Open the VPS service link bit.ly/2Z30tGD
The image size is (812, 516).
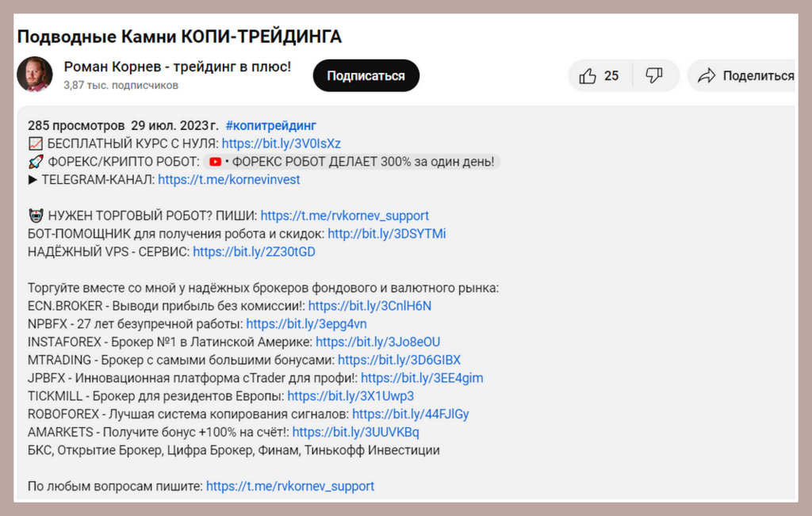pos(255,252)
